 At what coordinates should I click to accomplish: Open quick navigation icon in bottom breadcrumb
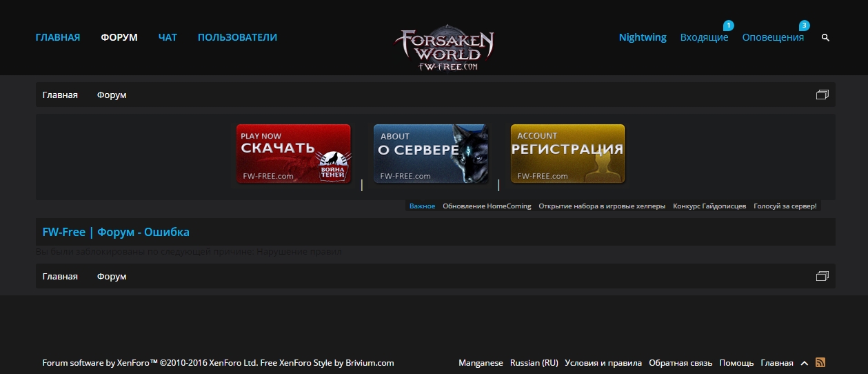click(x=822, y=276)
